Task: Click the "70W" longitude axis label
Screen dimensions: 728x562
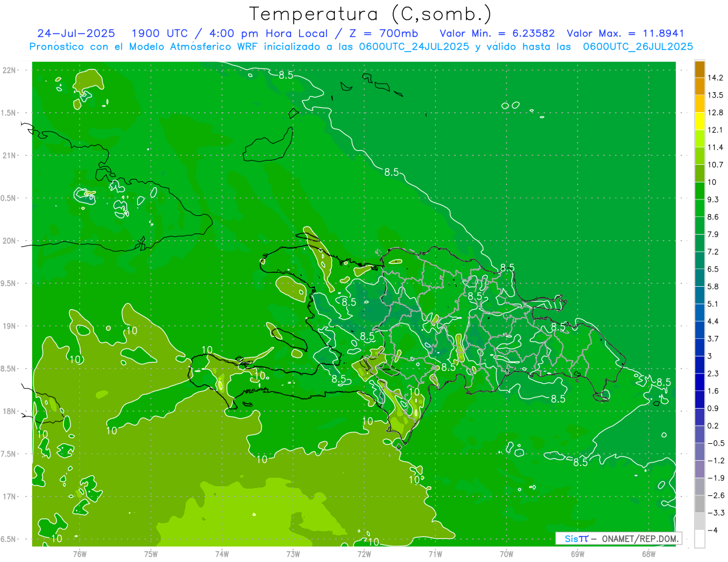Action: coord(507,554)
